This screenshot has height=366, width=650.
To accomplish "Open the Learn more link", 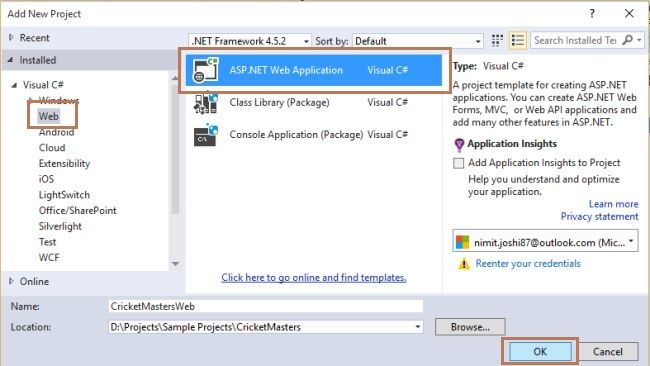I will tap(614, 204).
